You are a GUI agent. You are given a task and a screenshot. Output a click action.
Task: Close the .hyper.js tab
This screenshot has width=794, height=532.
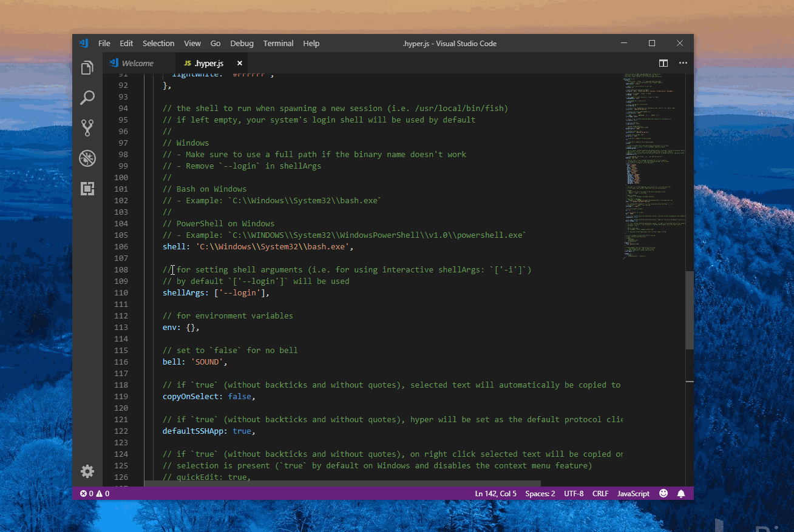(x=238, y=62)
